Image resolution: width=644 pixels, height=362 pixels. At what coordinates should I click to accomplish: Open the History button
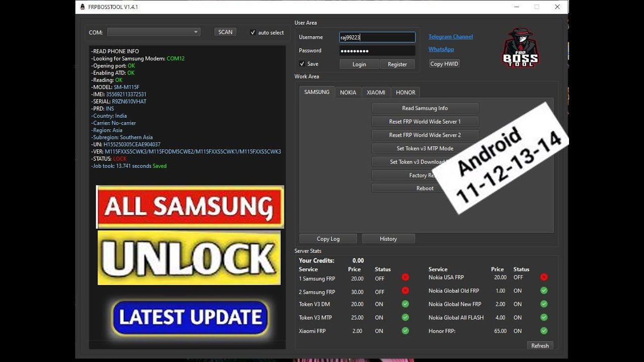pyautogui.click(x=388, y=239)
